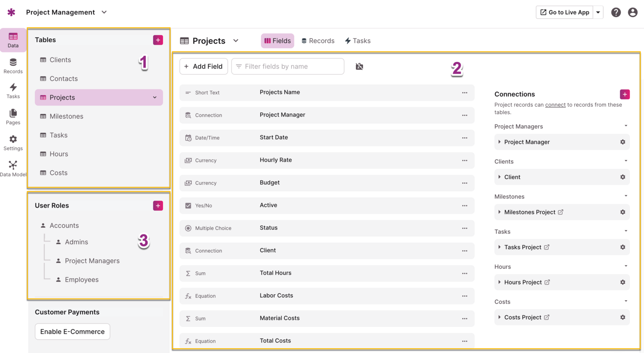644x353 pixels.
Task: Click the add table plus button
Action: 158,40
